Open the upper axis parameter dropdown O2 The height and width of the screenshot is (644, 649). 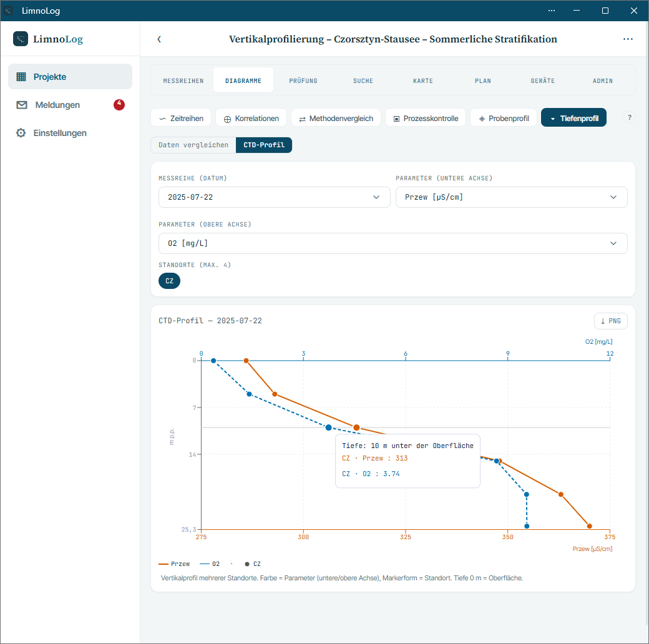[393, 243]
